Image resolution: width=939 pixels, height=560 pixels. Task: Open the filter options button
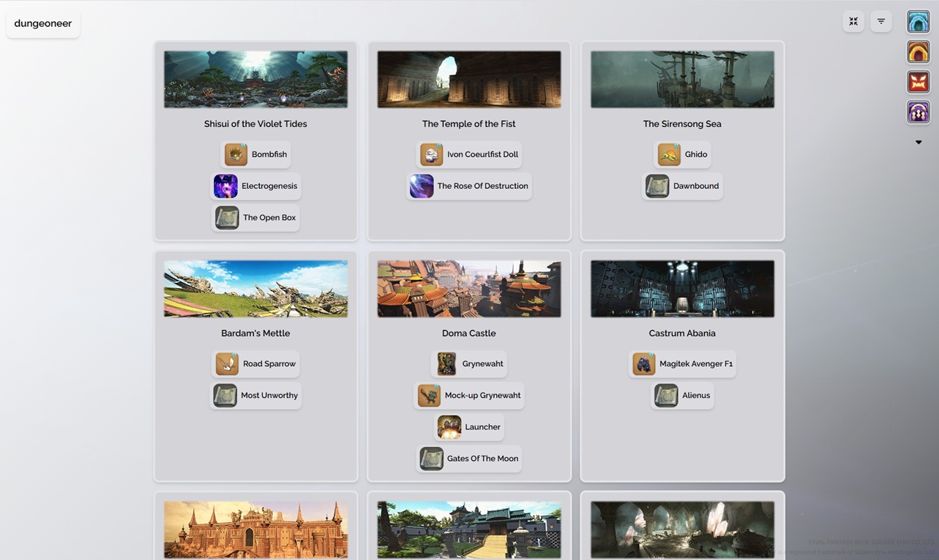click(881, 21)
